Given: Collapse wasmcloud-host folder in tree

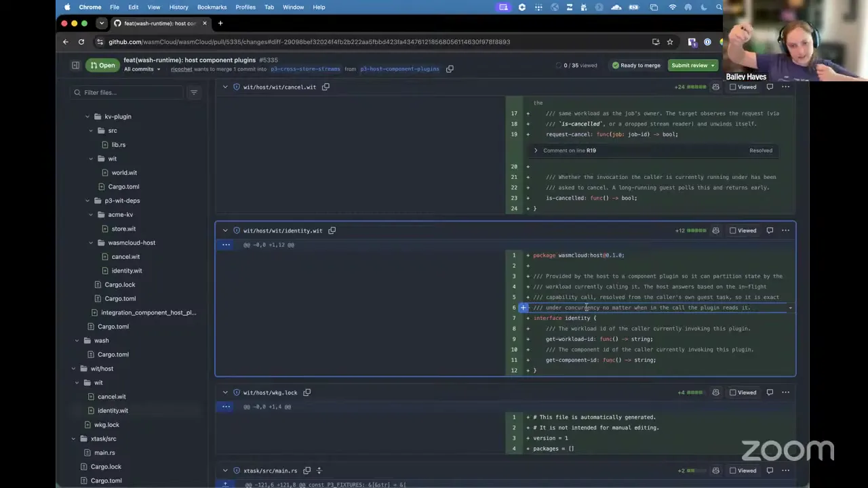Looking at the screenshot, I should click(x=91, y=243).
